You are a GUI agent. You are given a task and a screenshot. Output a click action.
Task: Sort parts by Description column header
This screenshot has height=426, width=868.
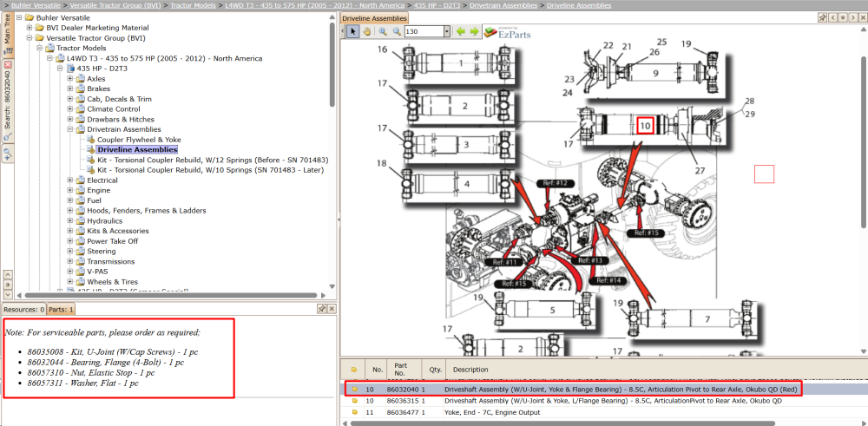[x=470, y=369]
